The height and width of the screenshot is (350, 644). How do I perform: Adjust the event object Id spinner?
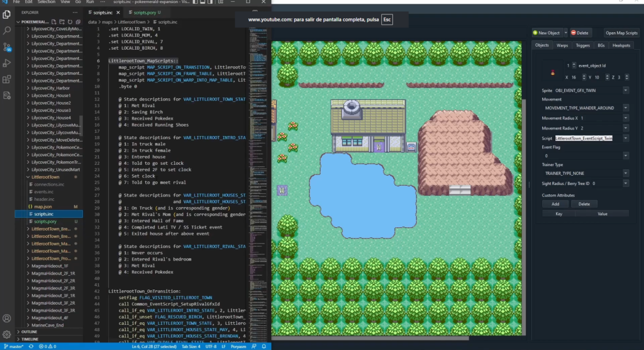pyautogui.click(x=574, y=65)
